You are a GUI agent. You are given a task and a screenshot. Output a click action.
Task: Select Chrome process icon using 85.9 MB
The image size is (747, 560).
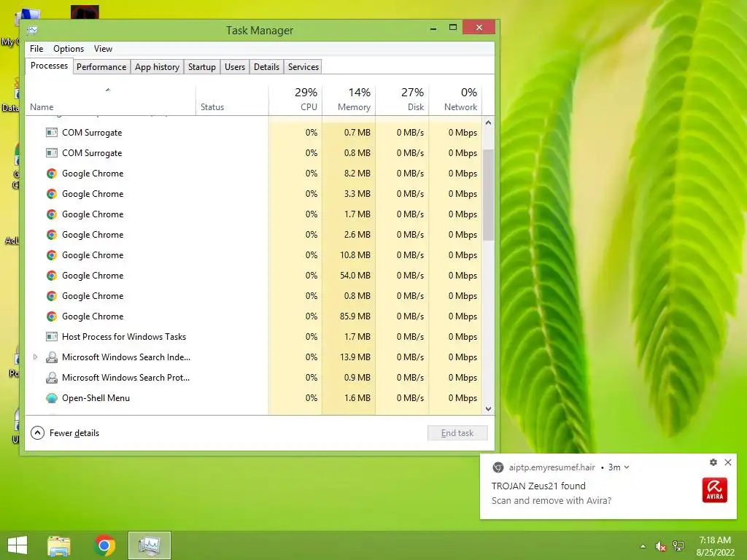[x=52, y=316]
